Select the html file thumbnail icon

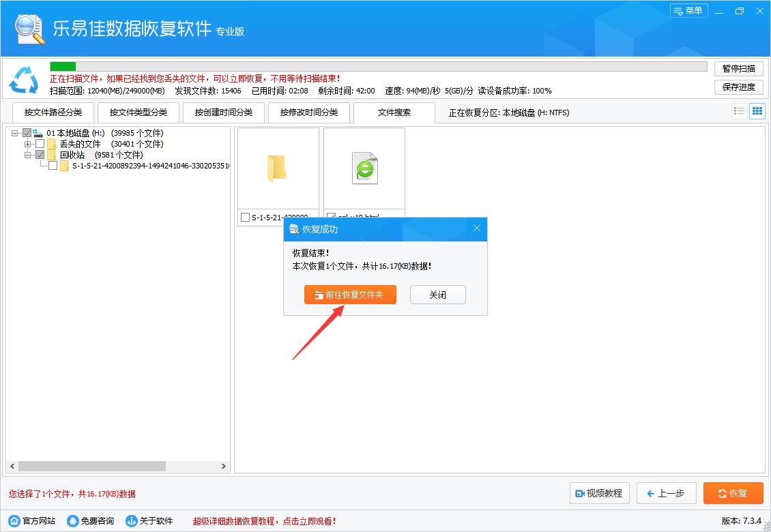click(x=365, y=168)
